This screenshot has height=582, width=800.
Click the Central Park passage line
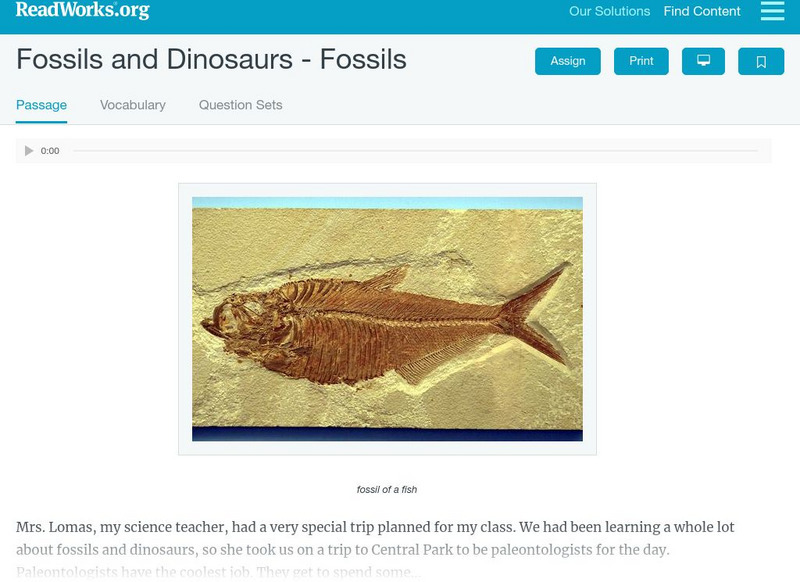343,550
